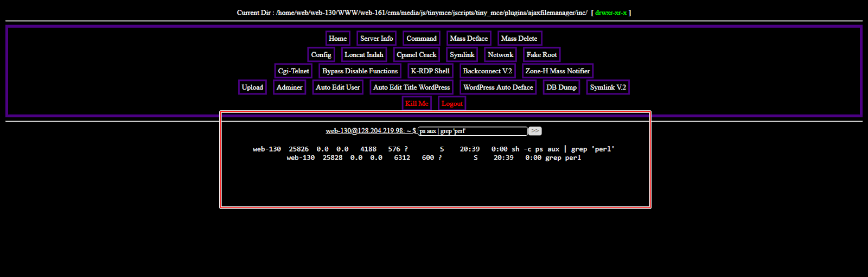This screenshot has width=868, height=277.
Task: Select the Command menu item
Action: [x=422, y=39]
